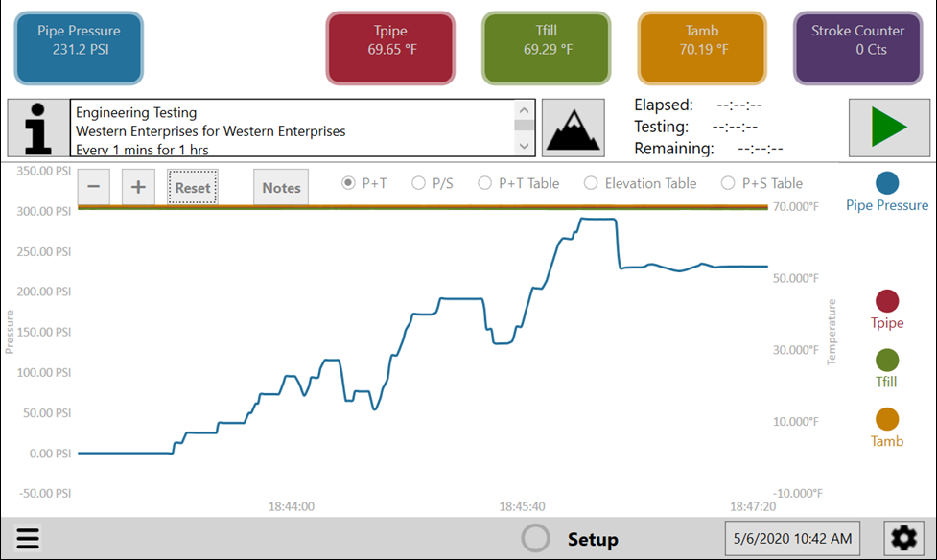This screenshot has width=937, height=560.
Task: Open settings with the gear icon
Action: coord(902,539)
